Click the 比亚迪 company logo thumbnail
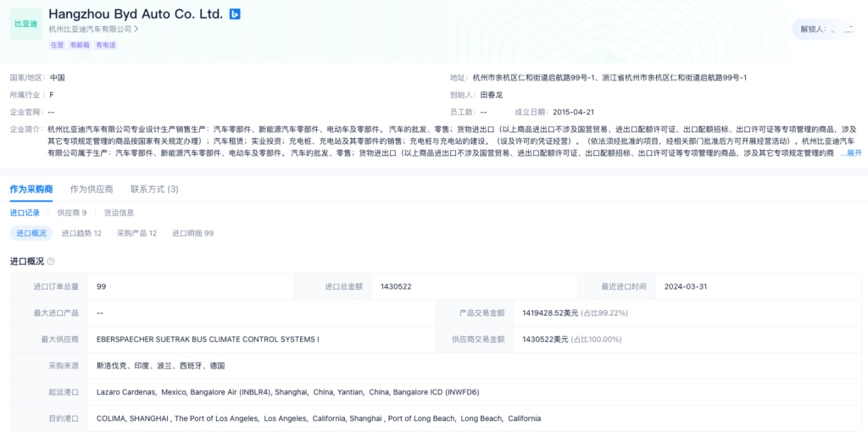868x448 pixels. 25,24
